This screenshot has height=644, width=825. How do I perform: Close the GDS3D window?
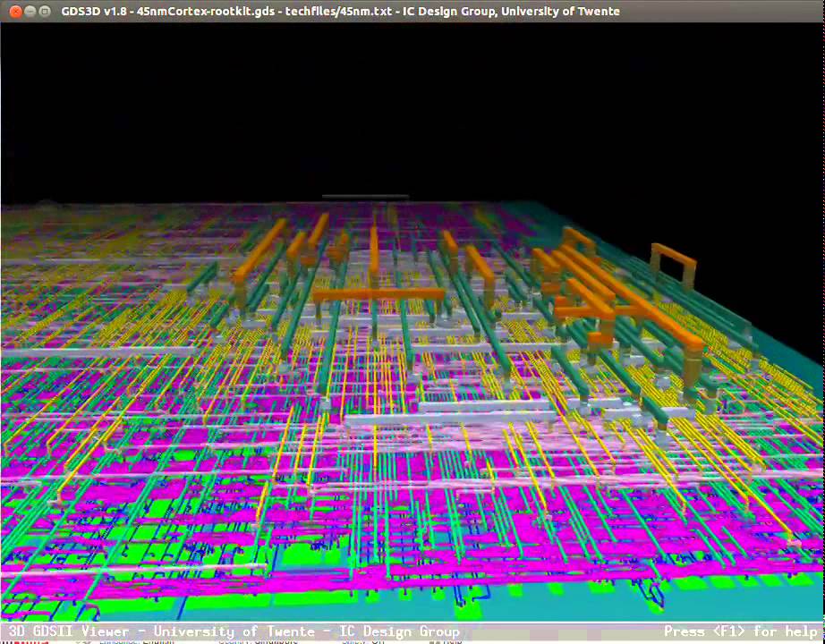pos(16,11)
